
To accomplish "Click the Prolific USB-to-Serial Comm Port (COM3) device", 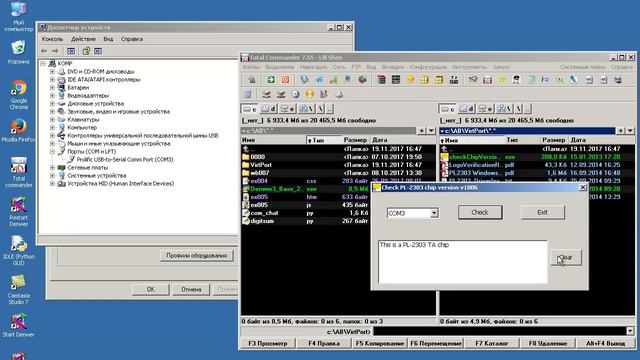I will pos(125,160).
